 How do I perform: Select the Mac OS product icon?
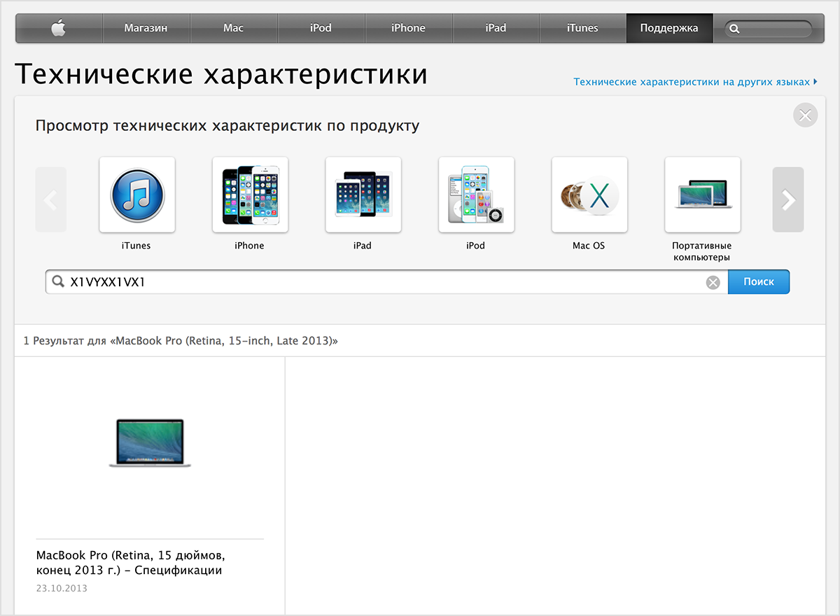tap(589, 195)
